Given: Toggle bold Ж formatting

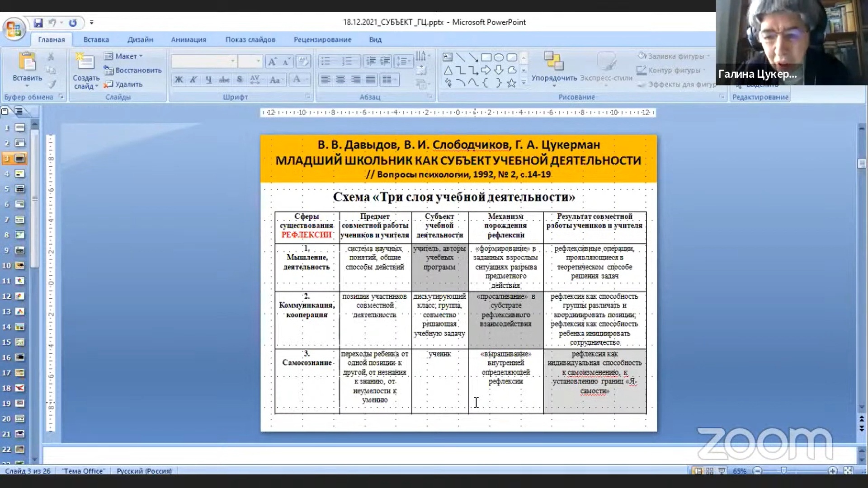Looking at the screenshot, I should pyautogui.click(x=179, y=80).
